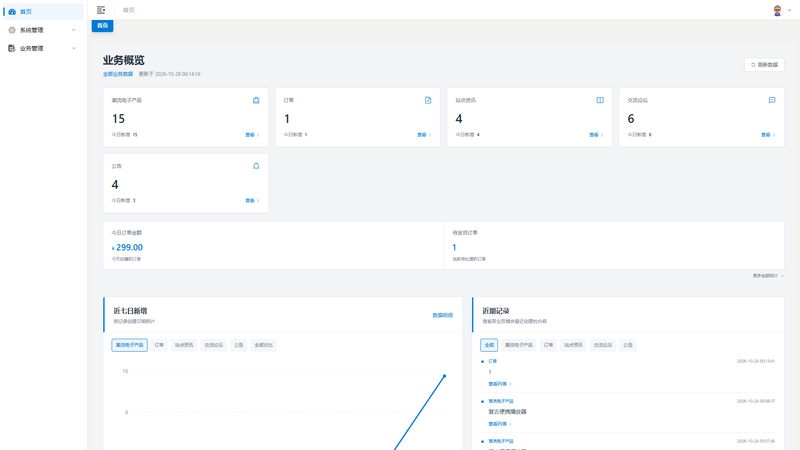Image resolution: width=800 pixels, height=450 pixels.
Task: Select 潮流电子产品 tab in 近七日新增 chart
Action: tap(130, 345)
